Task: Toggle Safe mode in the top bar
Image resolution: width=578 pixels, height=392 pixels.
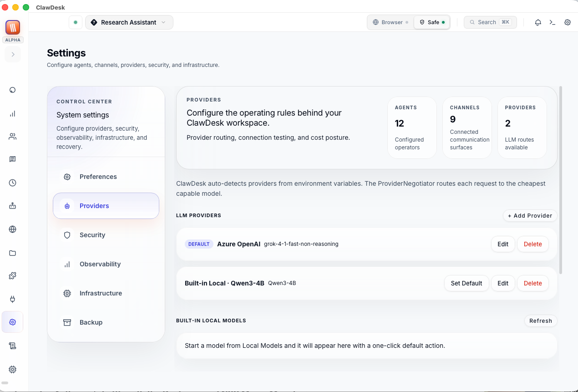Action: pos(431,22)
